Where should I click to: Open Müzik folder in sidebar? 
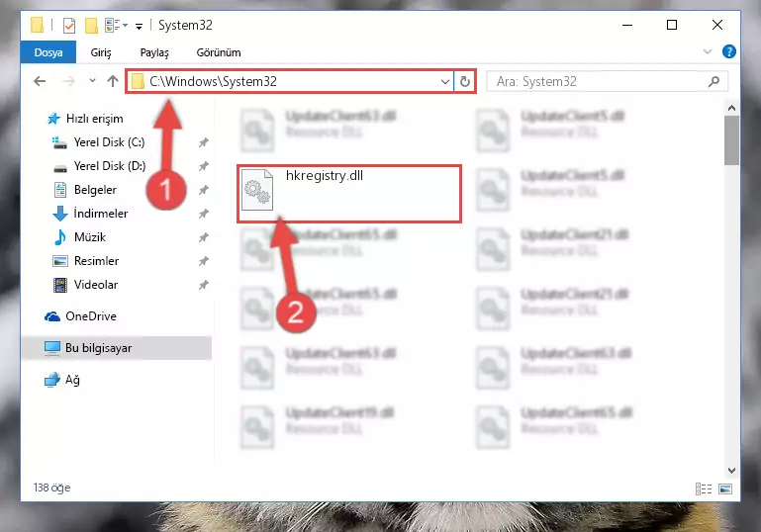click(79, 237)
